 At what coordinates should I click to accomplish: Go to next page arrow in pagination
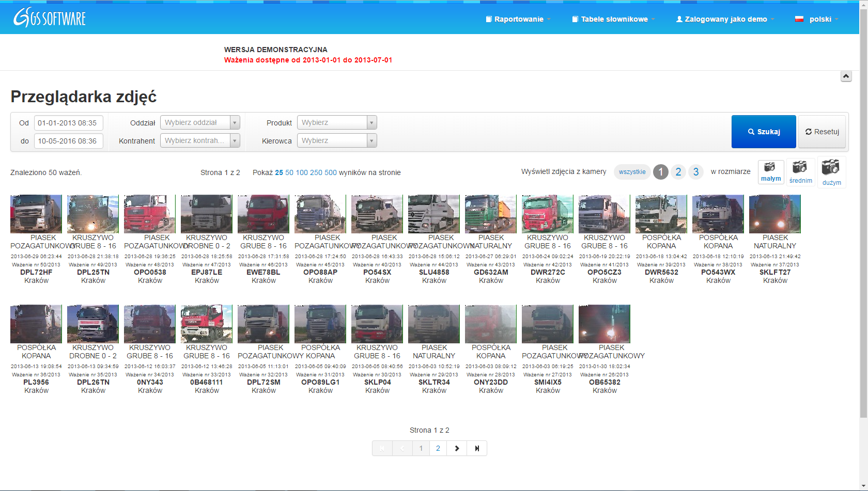click(457, 448)
